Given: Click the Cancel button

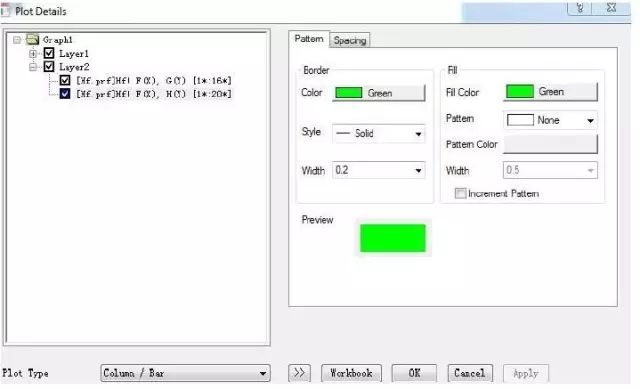Looking at the screenshot, I should 470,373.
